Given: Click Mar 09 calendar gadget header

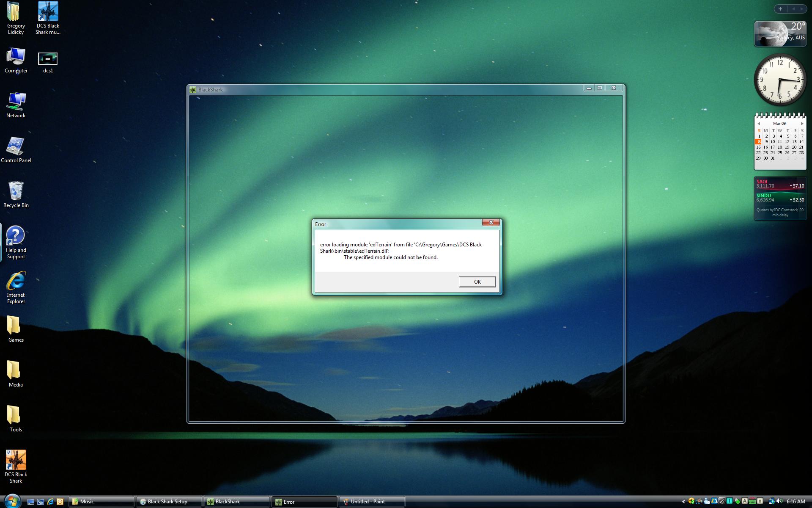Looking at the screenshot, I should tap(779, 124).
